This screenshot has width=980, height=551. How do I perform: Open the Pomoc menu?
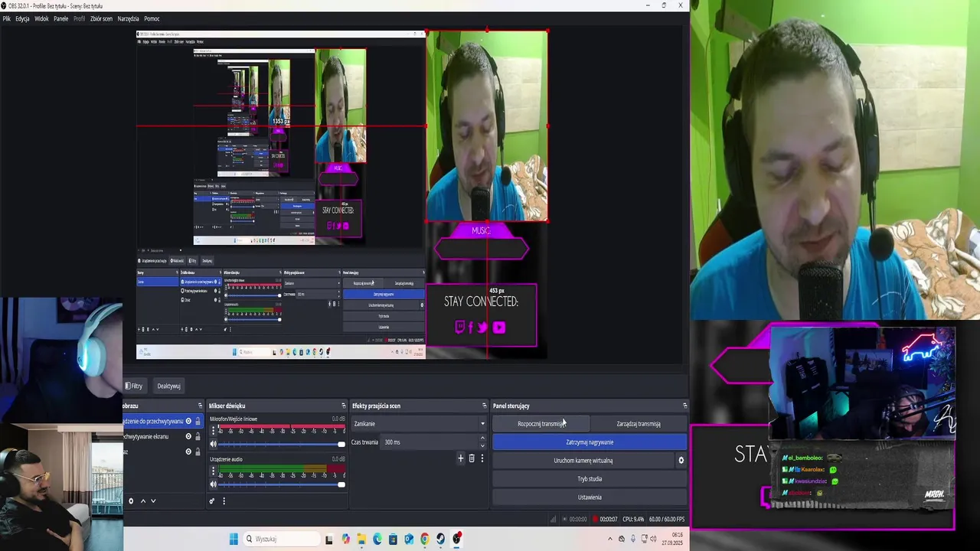click(x=152, y=18)
